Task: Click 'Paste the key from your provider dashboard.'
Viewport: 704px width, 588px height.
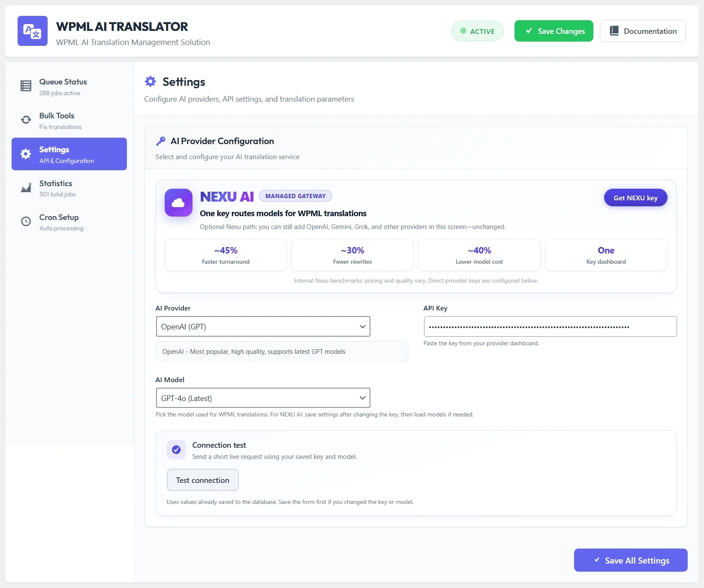Action: pyautogui.click(x=481, y=343)
